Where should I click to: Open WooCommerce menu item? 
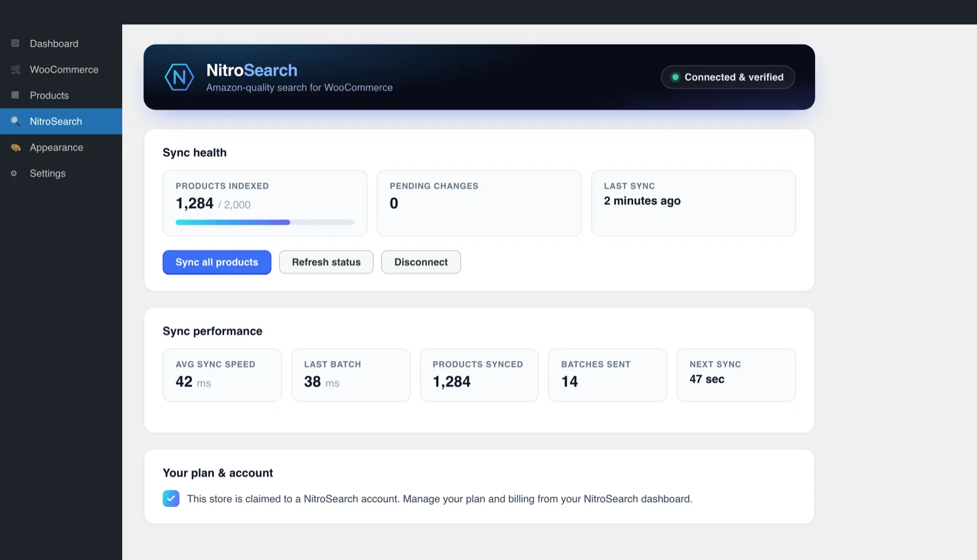pos(61,70)
